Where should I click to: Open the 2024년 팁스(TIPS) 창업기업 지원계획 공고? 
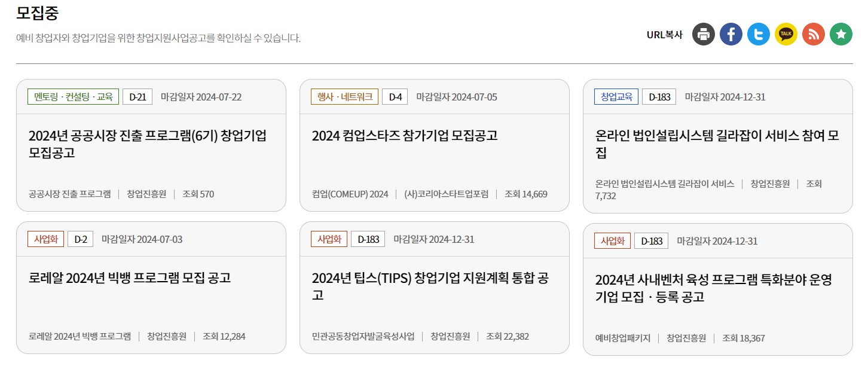point(432,286)
